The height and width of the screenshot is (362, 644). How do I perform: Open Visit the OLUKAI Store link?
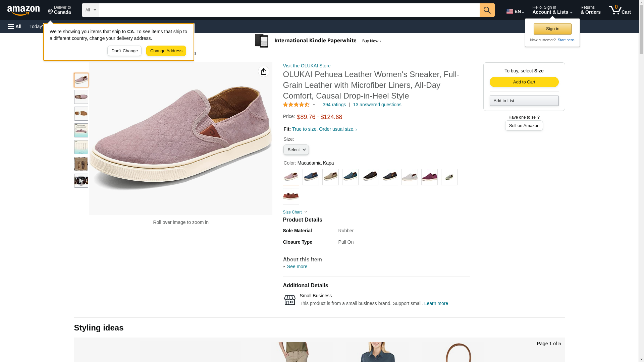[x=307, y=66]
